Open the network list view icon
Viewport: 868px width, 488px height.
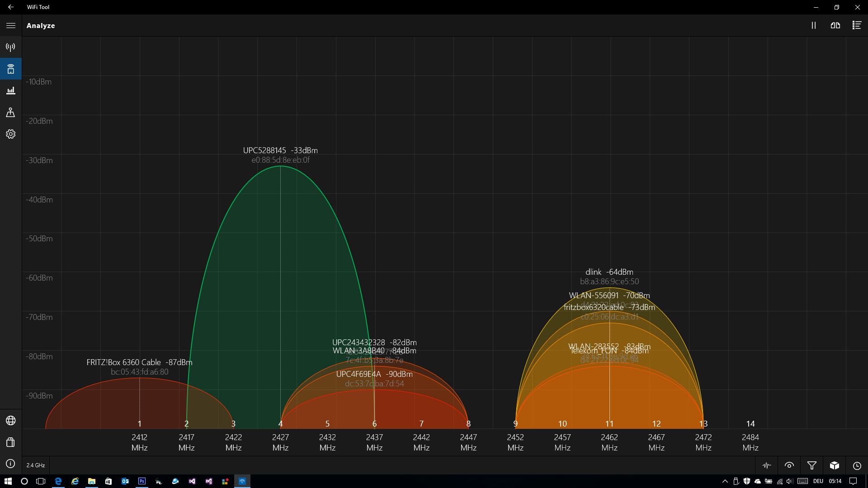[857, 26]
